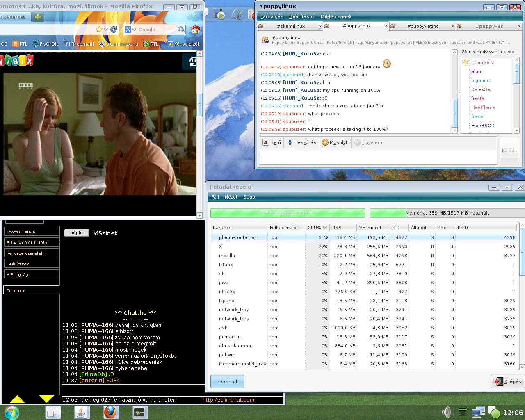
Task: Open the search engine selector dropdown
Action: pyautogui.click(x=130, y=30)
